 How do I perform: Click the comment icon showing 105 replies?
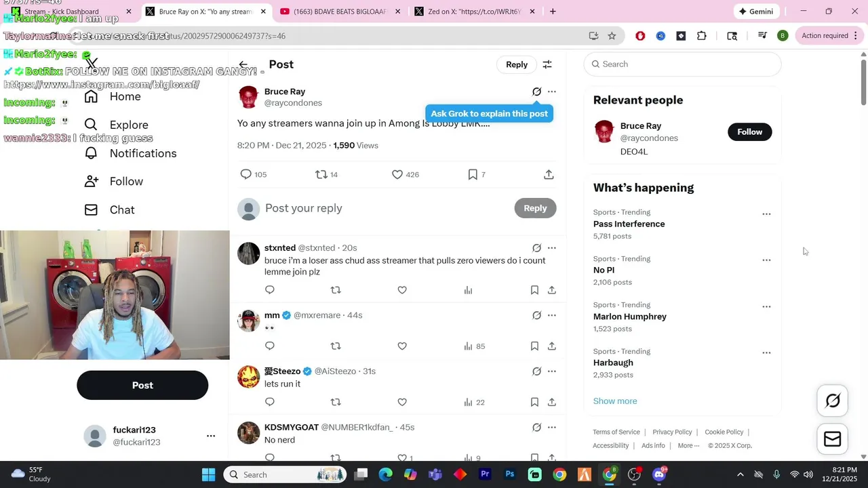tap(246, 174)
